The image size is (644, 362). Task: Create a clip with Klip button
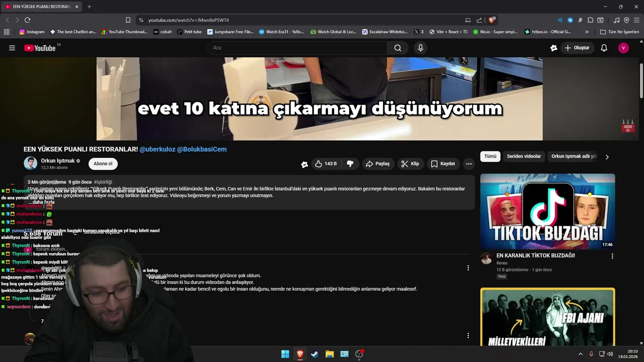tap(411, 164)
